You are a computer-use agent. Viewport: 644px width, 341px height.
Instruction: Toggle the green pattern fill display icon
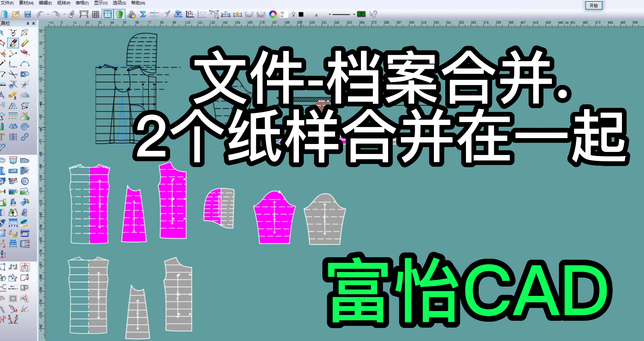tap(120, 14)
